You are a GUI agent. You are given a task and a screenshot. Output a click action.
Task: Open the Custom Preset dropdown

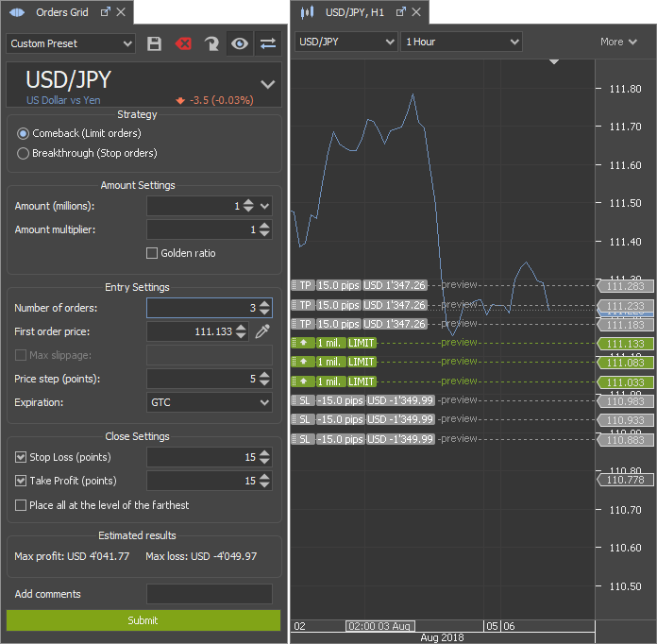(71, 43)
